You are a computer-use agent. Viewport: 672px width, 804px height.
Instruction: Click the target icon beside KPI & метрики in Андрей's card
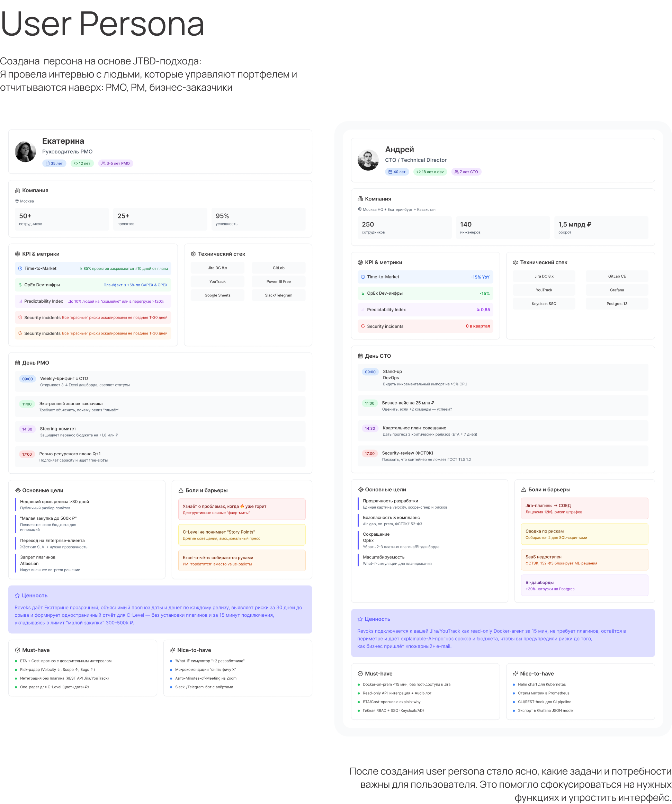point(360,262)
